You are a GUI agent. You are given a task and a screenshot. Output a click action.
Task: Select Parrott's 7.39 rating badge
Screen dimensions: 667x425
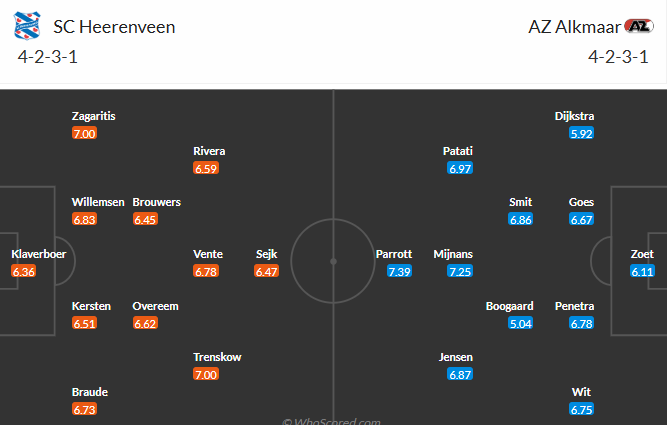(399, 272)
